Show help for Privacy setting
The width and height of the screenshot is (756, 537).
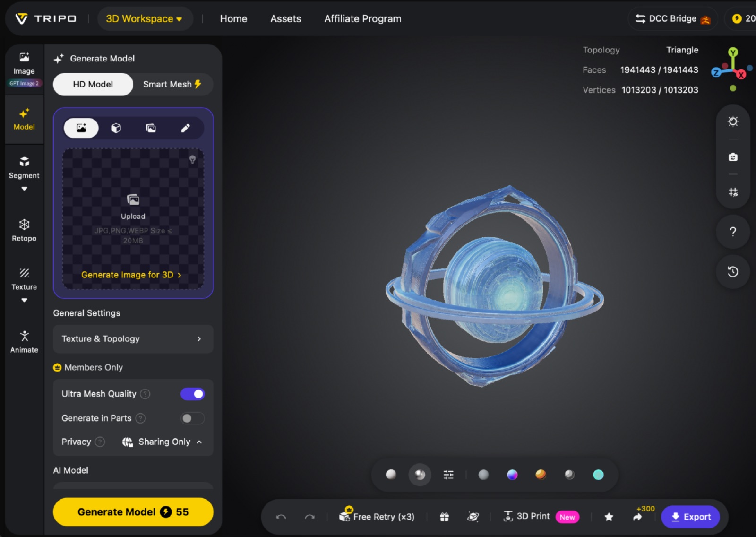click(100, 442)
